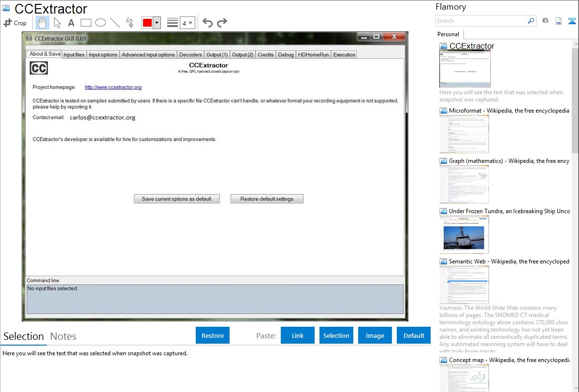Click the Paste Link button
Image resolution: width=579 pixels, height=392 pixels.
click(x=298, y=335)
